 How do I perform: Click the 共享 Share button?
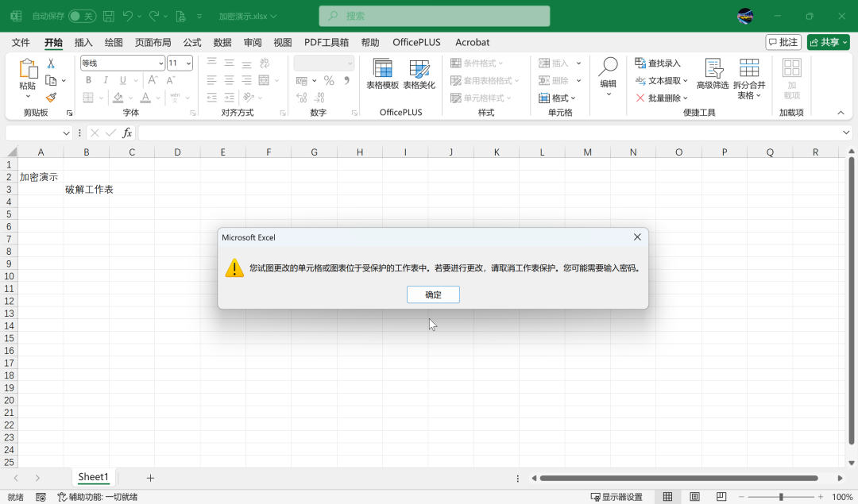(828, 42)
